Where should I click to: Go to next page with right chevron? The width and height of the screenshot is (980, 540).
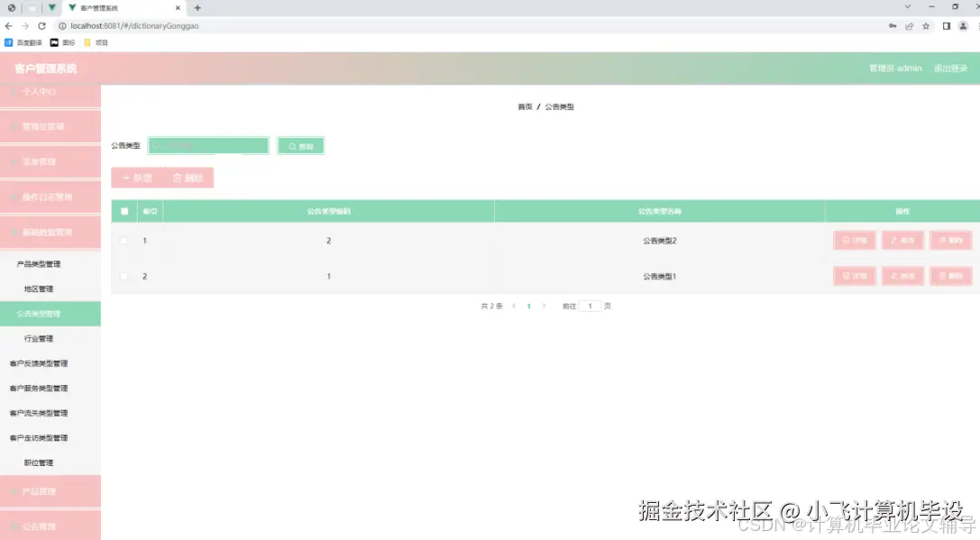tap(544, 307)
